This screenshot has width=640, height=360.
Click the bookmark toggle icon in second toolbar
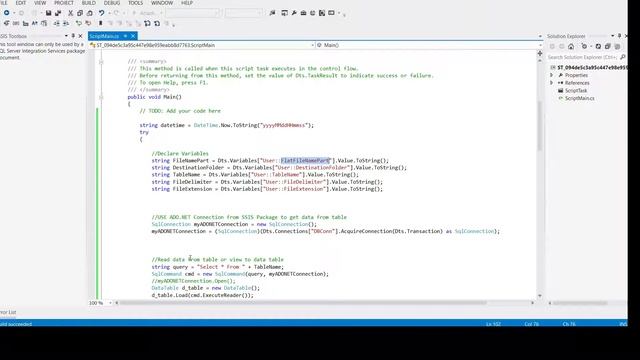[x=100, y=23]
